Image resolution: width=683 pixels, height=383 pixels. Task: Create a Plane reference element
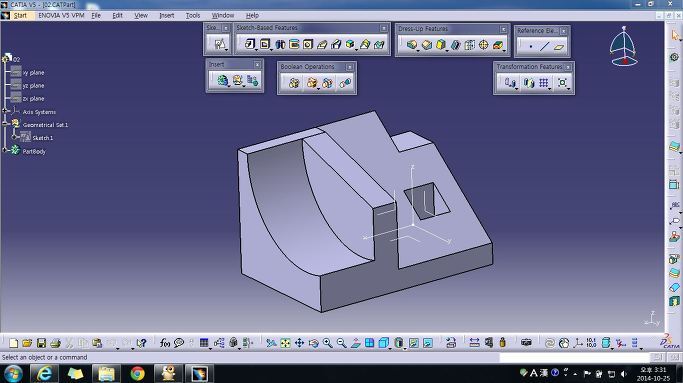click(x=559, y=47)
